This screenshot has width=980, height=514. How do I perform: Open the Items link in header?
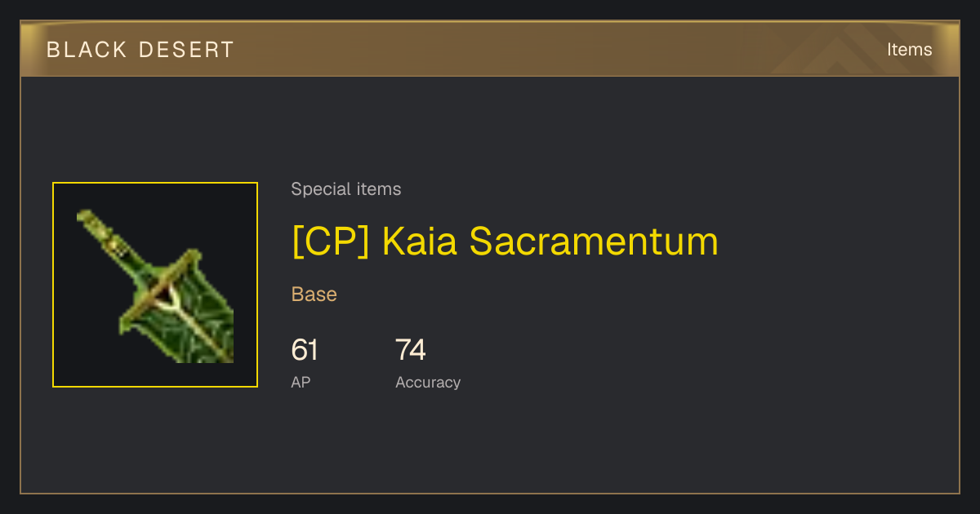(x=909, y=50)
